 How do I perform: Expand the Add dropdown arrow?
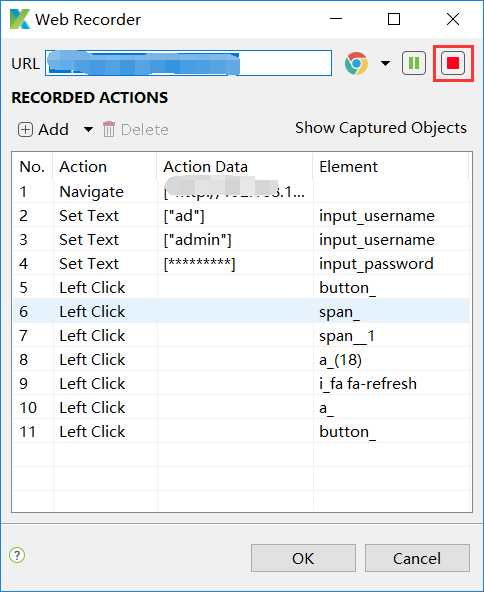(88, 130)
